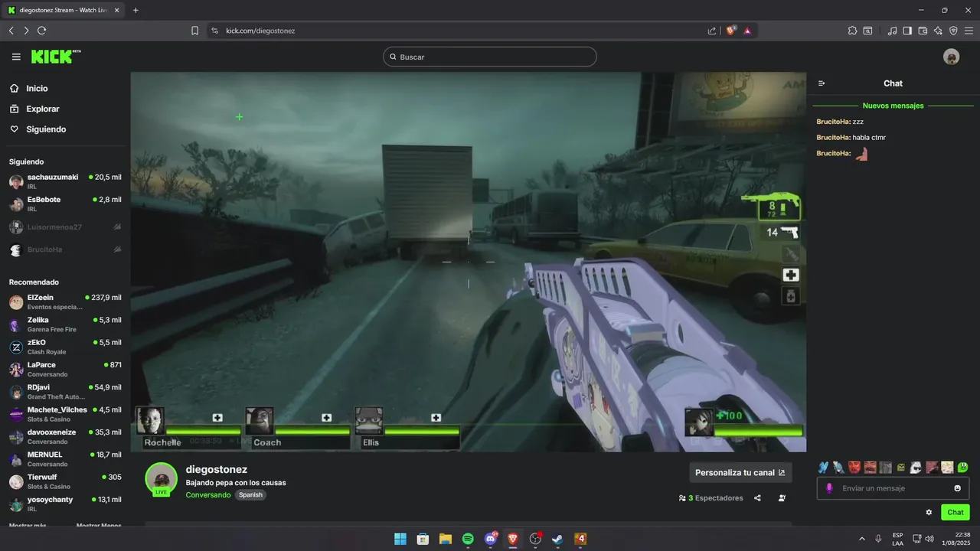
Task: Open Brave VPN shield icon
Action: click(953, 31)
